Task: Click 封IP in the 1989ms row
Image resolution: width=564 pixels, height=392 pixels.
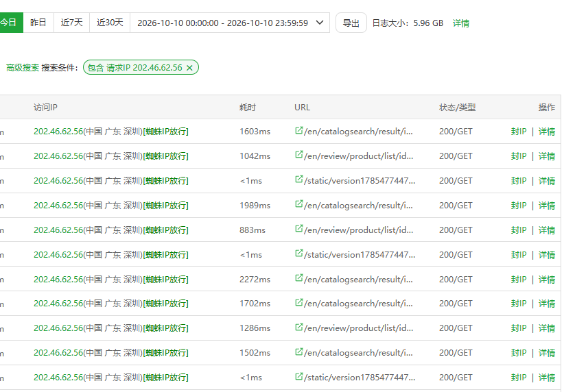Action: point(519,206)
